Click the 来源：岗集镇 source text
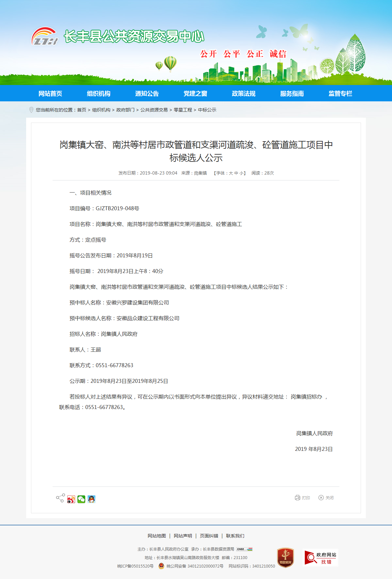The height and width of the screenshot is (579, 392). coord(194,173)
